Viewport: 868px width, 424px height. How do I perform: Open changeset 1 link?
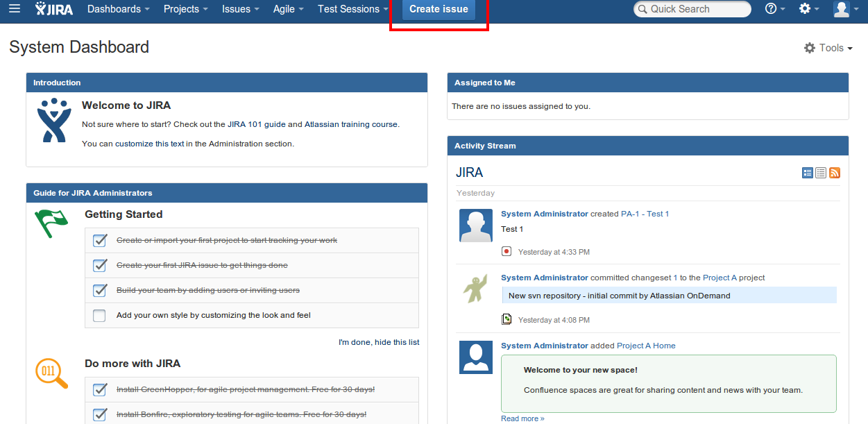point(675,278)
